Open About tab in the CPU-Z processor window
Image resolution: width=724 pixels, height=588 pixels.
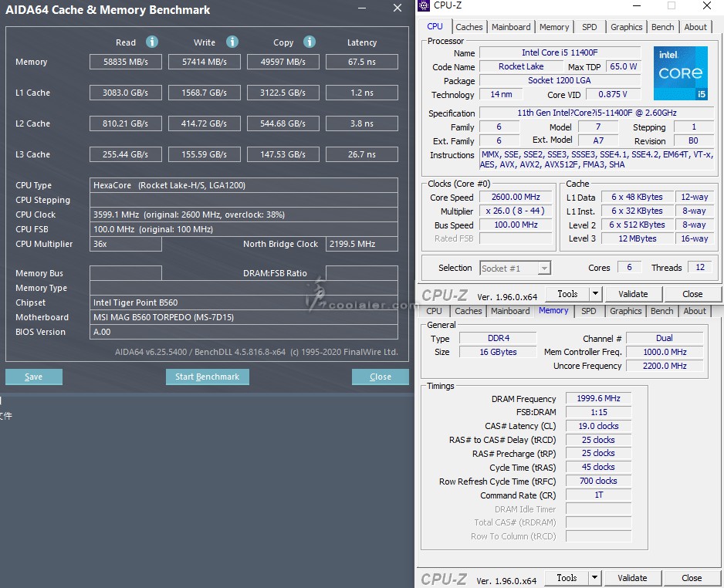pos(695,27)
